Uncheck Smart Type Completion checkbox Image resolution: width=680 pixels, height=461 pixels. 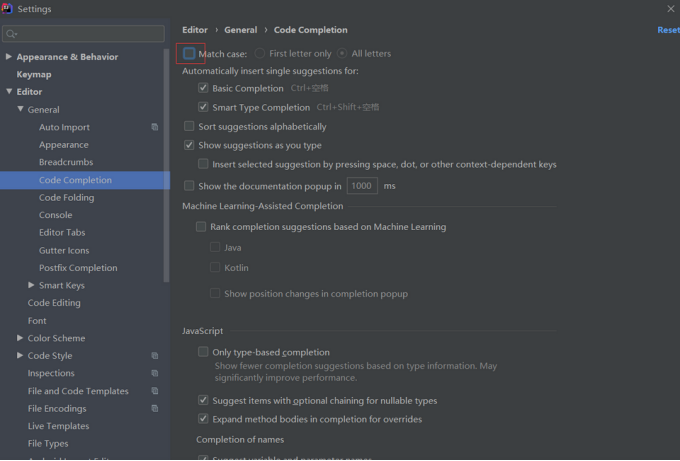point(203,107)
